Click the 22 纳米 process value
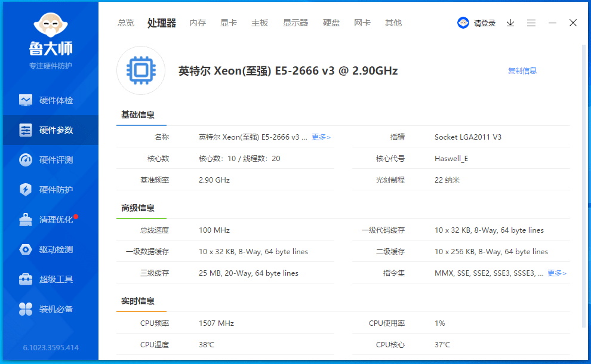The width and height of the screenshot is (591, 364). [x=447, y=180]
